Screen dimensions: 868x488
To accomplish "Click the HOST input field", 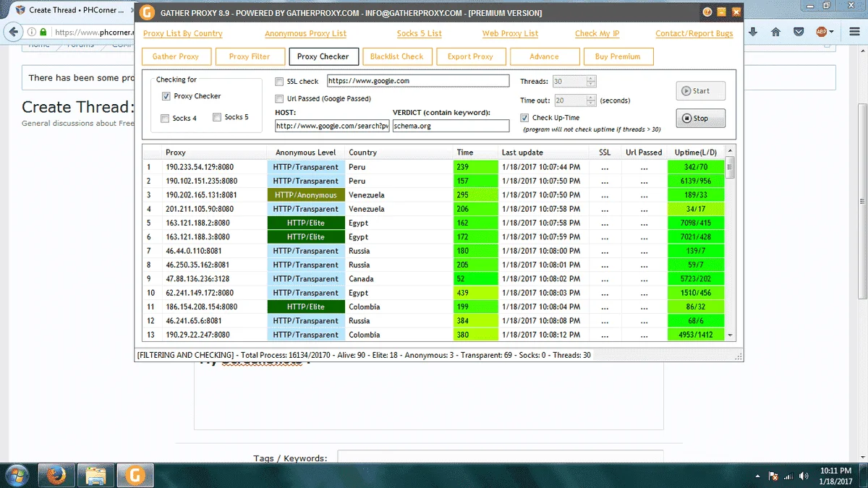I will [333, 126].
